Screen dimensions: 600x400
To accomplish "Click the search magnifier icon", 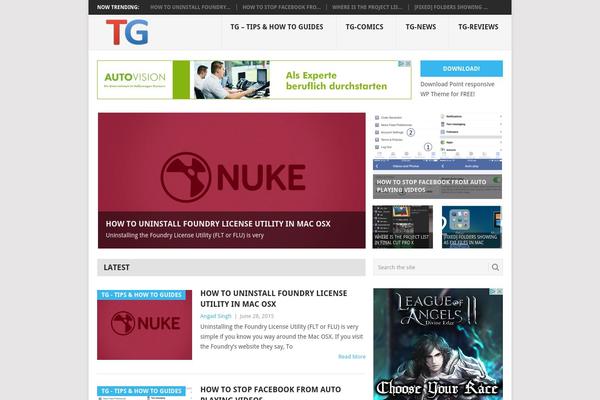I will pyautogui.click(x=495, y=267).
